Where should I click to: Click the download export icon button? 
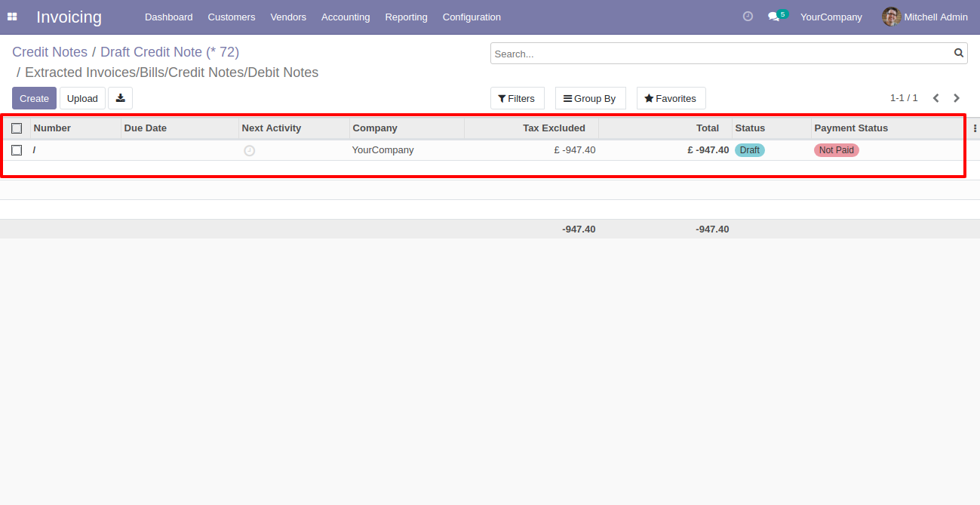120,98
